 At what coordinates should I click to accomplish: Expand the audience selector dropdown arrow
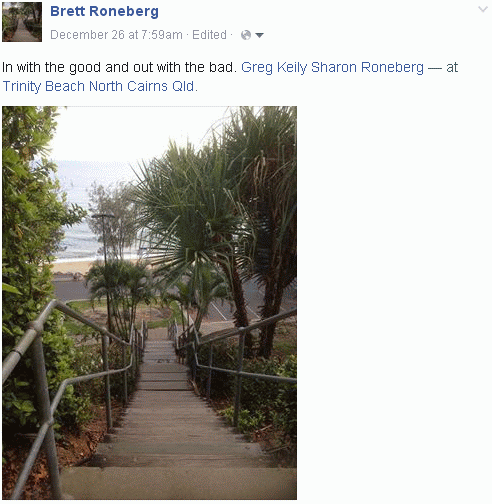[x=259, y=35]
